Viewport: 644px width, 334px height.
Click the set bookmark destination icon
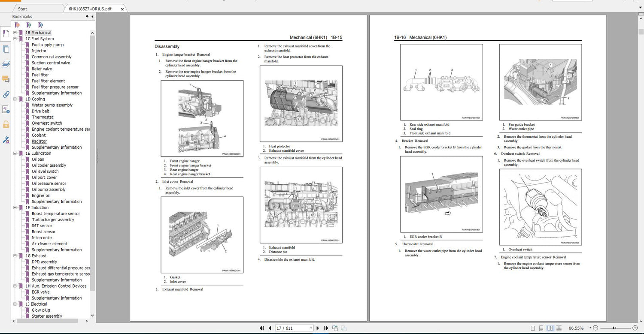pos(41,25)
